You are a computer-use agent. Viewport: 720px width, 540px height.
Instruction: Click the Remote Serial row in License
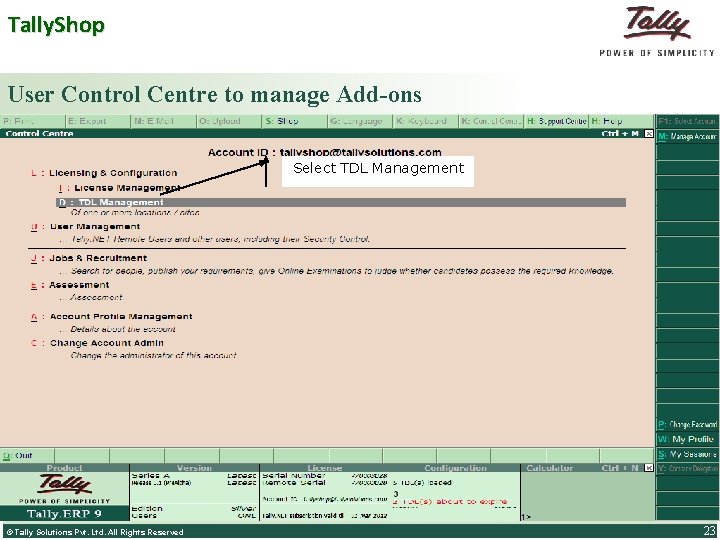[x=325, y=483]
